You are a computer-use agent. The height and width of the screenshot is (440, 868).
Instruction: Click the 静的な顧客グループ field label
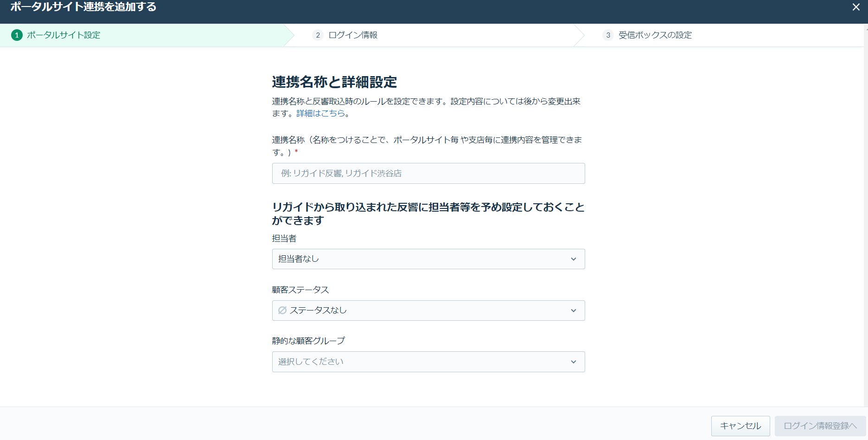tap(308, 341)
